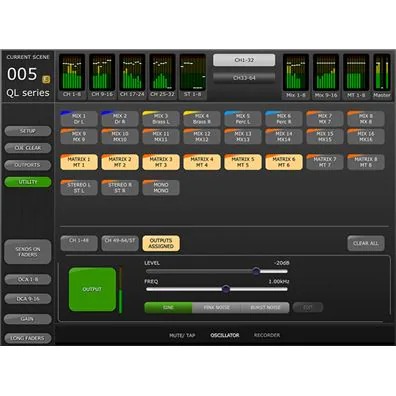Screen dimensions: 396x396
Task: Open the OUTPORTS page
Action: 28,165
